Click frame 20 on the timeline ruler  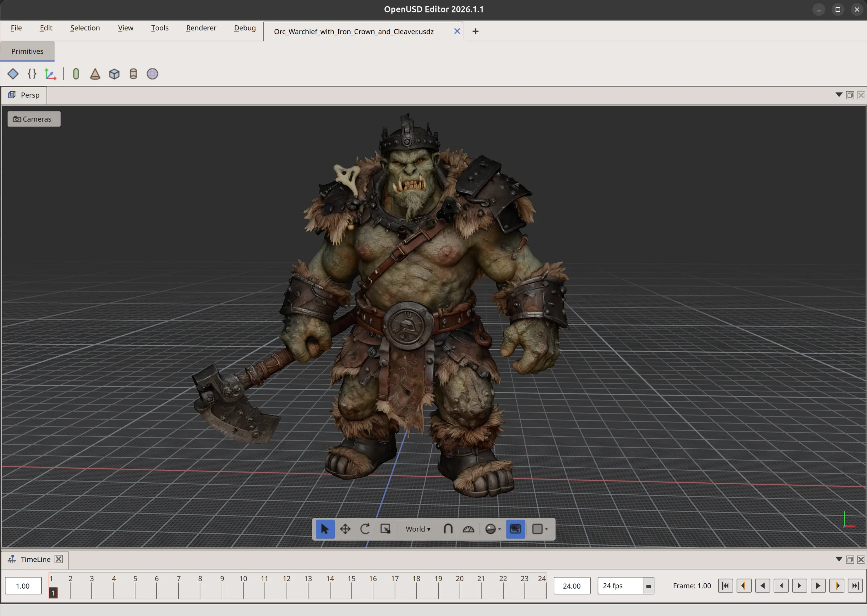(x=460, y=586)
